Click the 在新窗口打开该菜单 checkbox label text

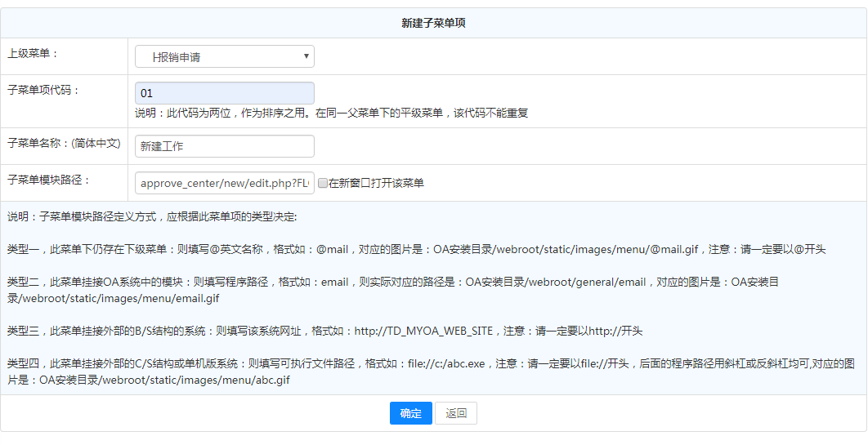click(376, 183)
